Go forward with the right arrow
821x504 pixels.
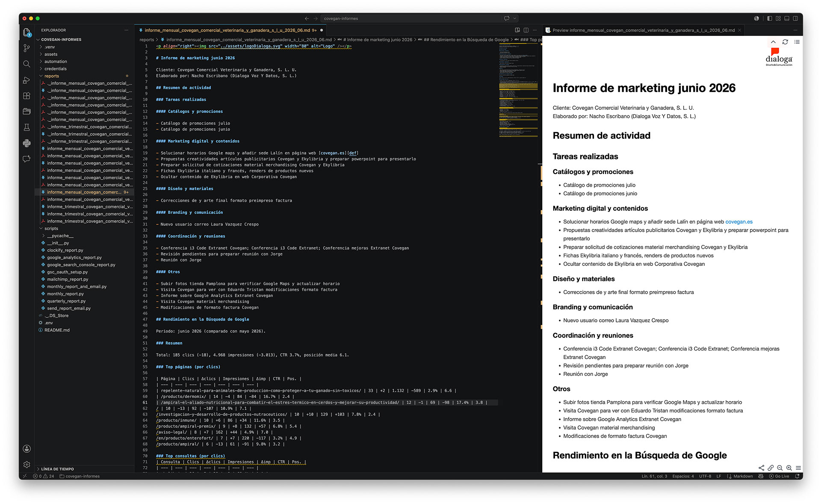coord(316,18)
